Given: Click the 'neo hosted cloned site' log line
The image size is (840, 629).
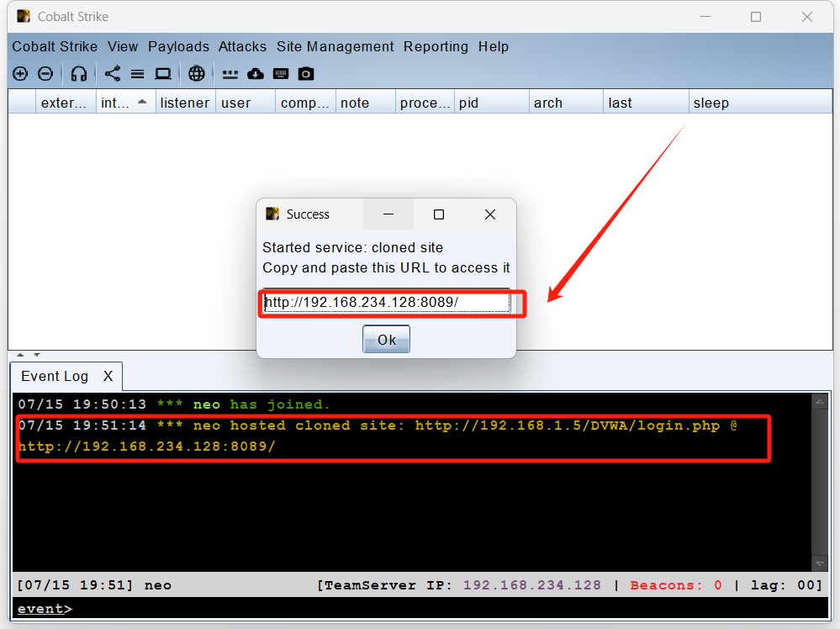Looking at the screenshot, I should pyautogui.click(x=378, y=436).
